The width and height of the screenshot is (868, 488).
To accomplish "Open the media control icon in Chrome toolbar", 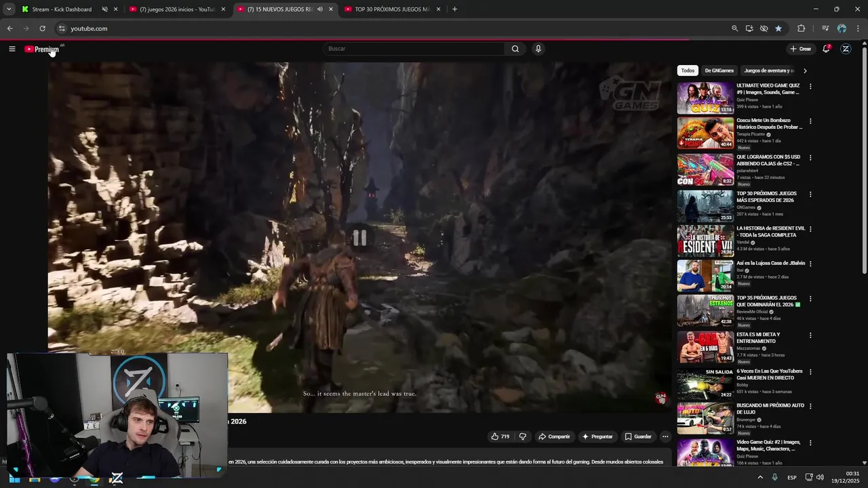I will (825, 28).
